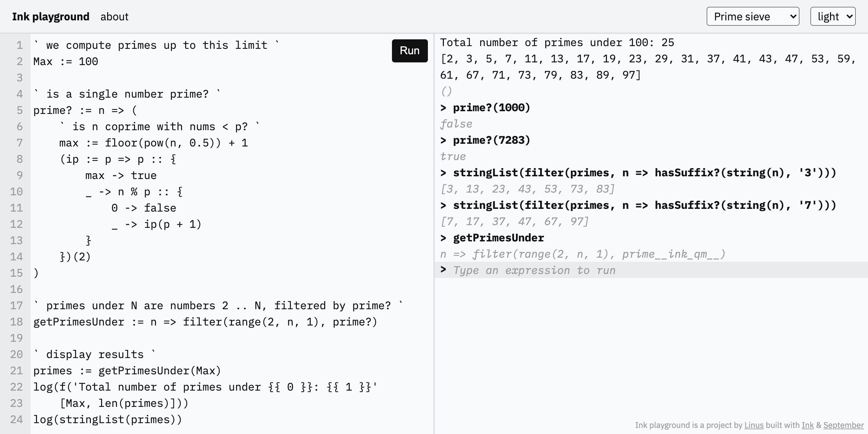Click the about navigation link
Screen dimensions: 868x434
pos(114,16)
